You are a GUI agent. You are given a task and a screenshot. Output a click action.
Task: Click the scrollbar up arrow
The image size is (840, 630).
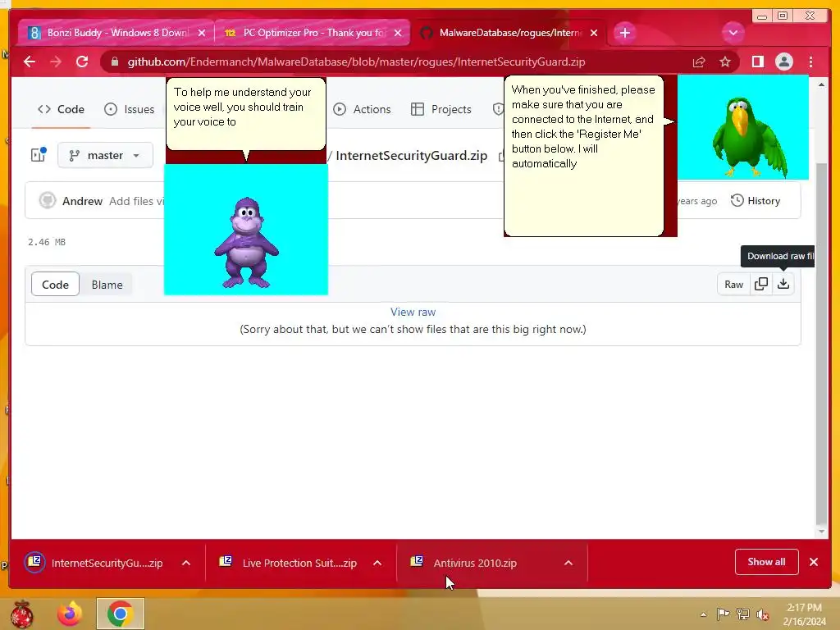tap(822, 85)
